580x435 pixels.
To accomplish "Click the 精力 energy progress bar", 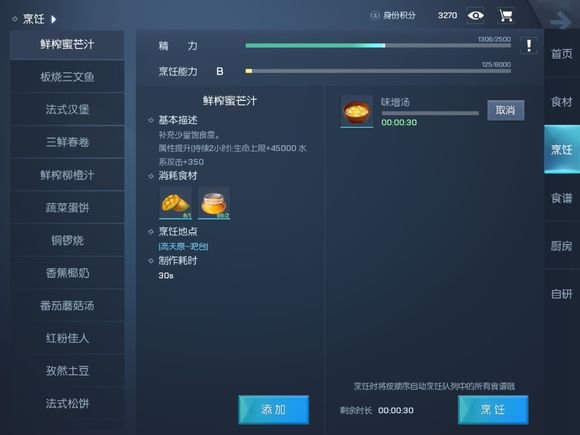I will (x=378, y=45).
